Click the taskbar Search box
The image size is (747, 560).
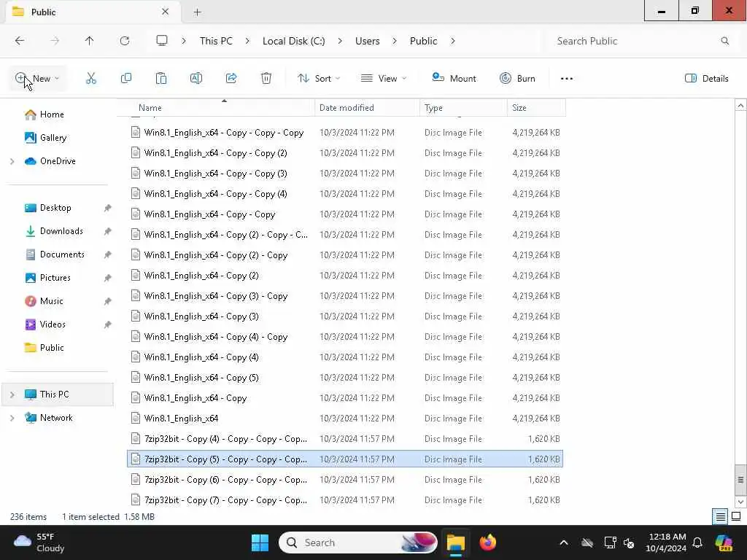(357, 542)
